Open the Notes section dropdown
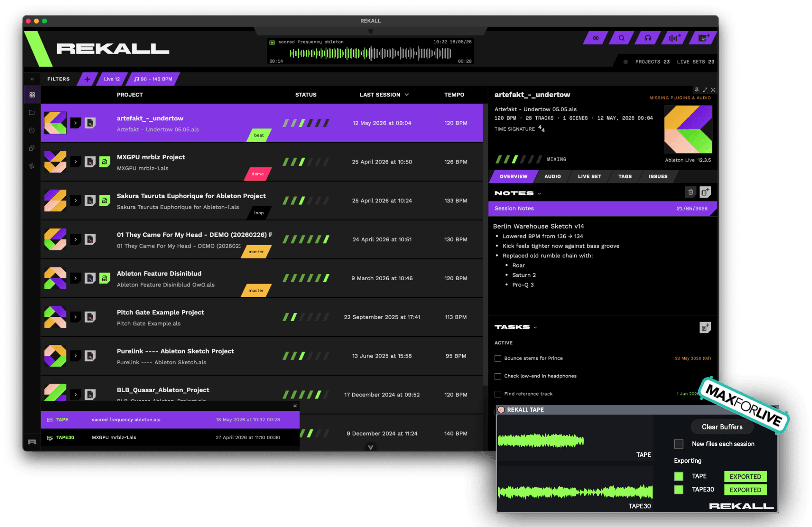Viewport: 812px width, 527px height. pyautogui.click(x=539, y=194)
